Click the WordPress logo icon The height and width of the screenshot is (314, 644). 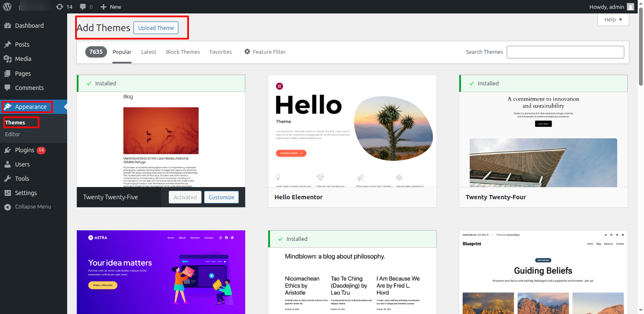(8, 7)
